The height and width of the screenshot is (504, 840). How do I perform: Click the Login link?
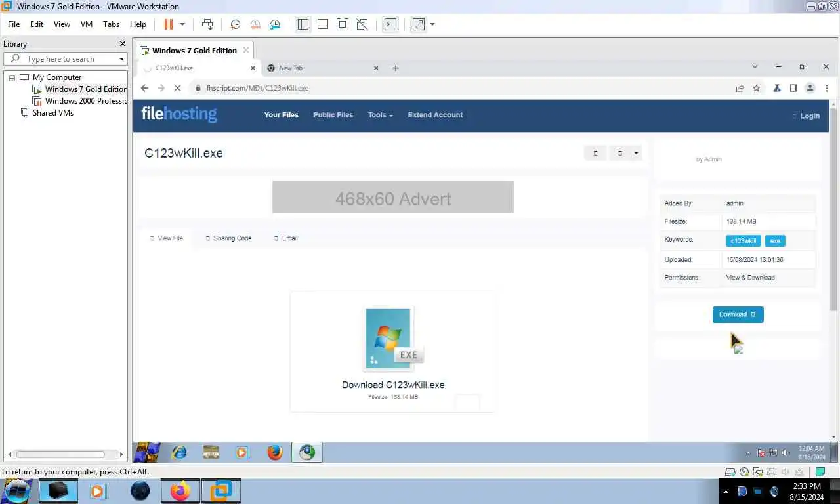pyautogui.click(x=809, y=116)
